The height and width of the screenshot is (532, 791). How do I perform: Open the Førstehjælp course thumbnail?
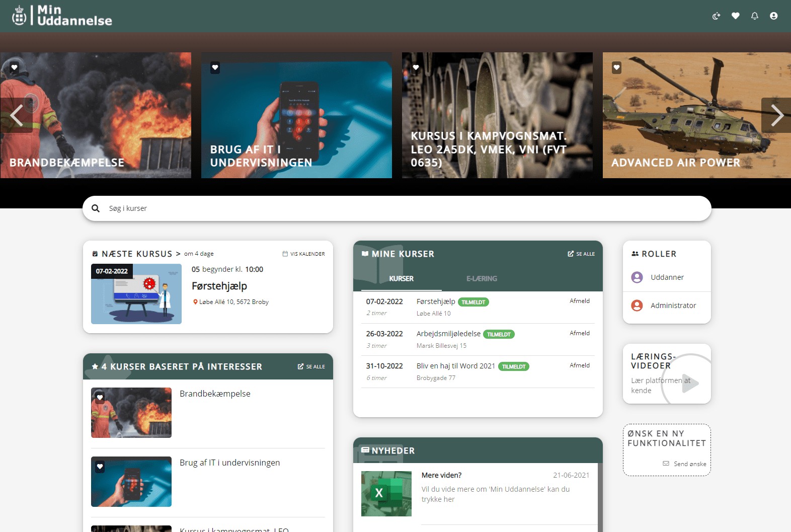pos(136,294)
